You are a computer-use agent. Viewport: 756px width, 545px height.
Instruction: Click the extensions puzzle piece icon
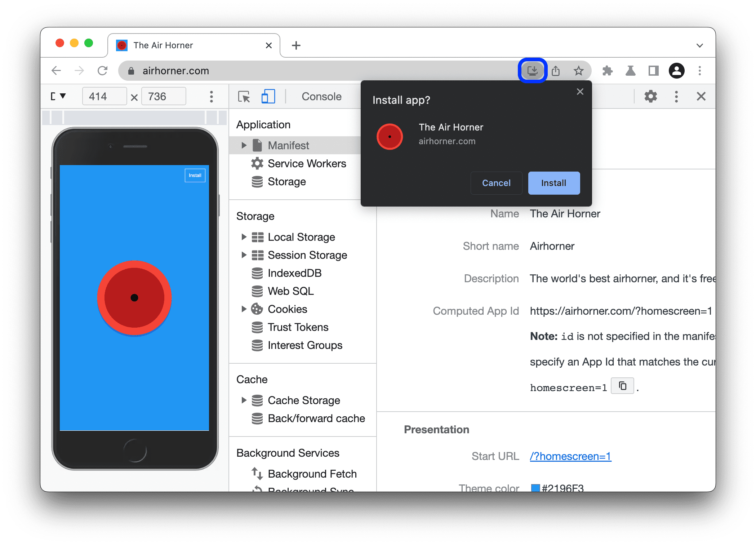(x=606, y=71)
